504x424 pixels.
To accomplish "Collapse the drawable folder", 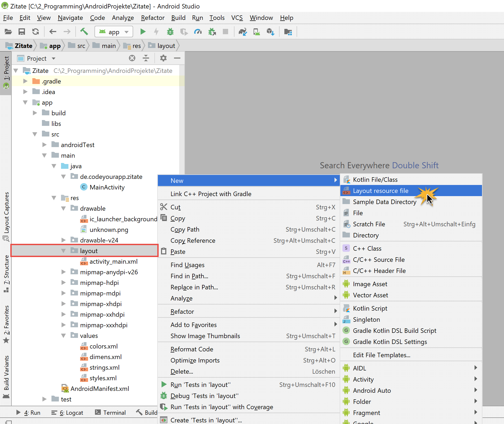I will [x=63, y=208].
